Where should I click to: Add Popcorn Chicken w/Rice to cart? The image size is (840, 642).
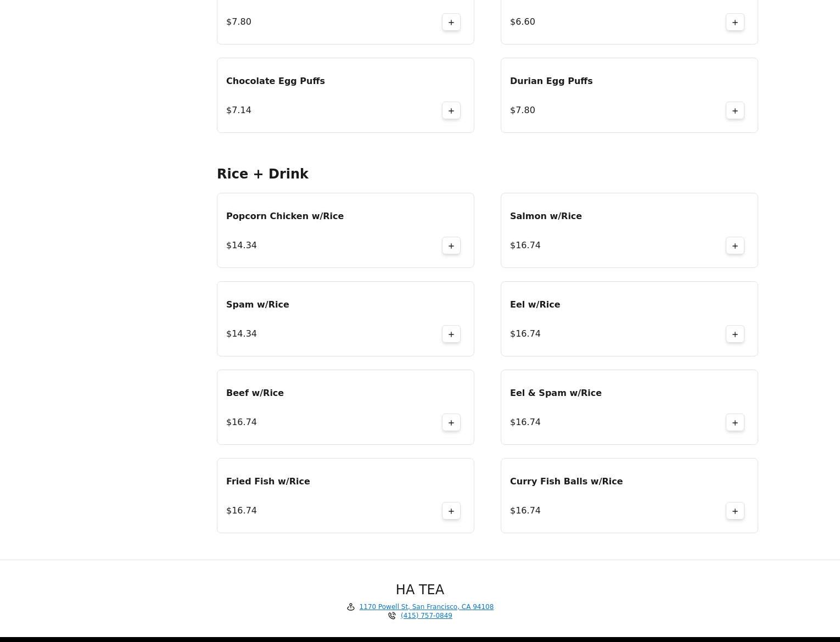click(451, 245)
